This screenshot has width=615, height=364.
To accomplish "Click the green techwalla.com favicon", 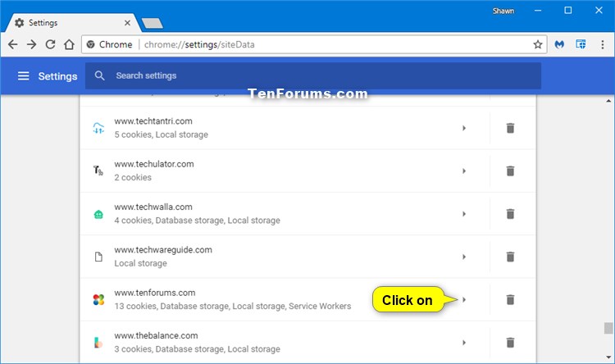I will [98, 214].
